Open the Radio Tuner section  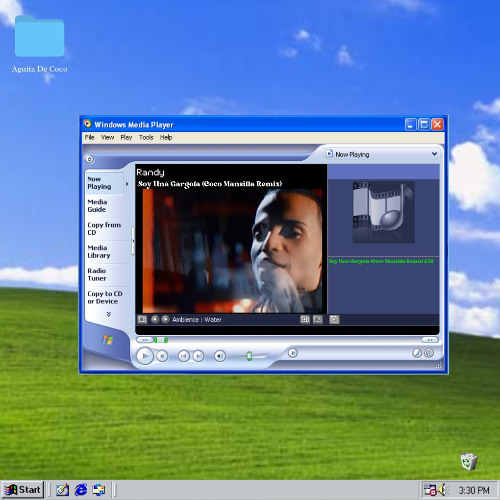tap(97, 274)
